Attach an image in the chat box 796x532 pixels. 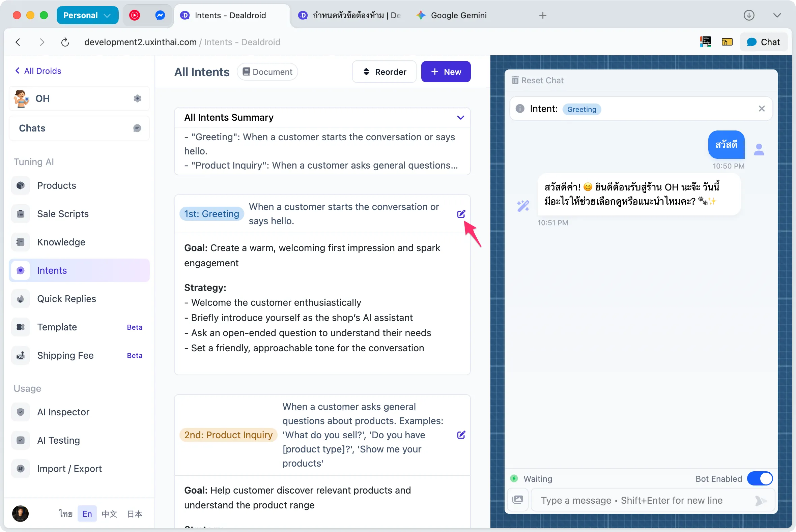click(518, 499)
